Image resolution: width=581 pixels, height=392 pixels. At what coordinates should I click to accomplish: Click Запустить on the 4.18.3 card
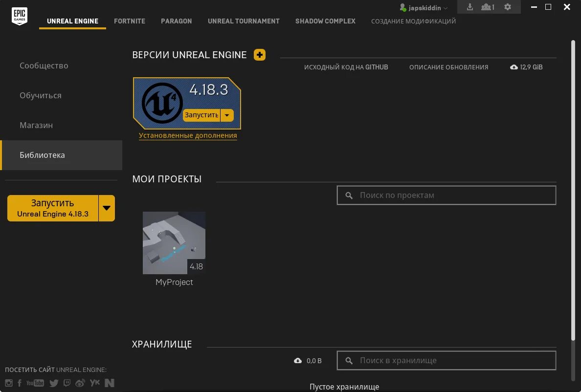click(201, 115)
